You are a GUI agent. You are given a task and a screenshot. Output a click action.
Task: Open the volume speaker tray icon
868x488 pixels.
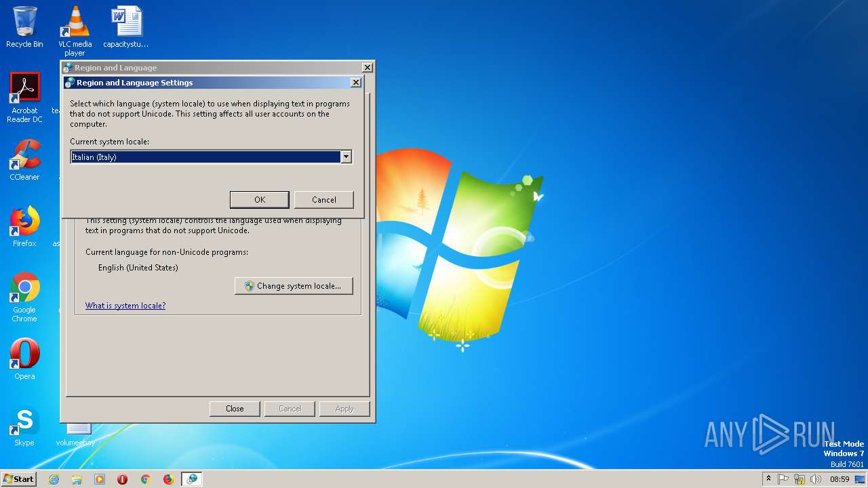pos(815,479)
